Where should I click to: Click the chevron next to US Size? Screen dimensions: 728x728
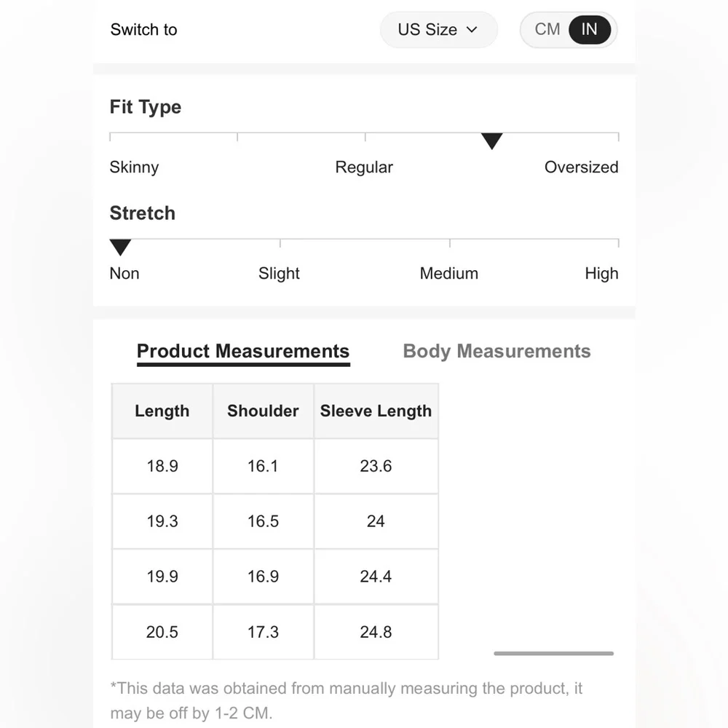(472, 30)
